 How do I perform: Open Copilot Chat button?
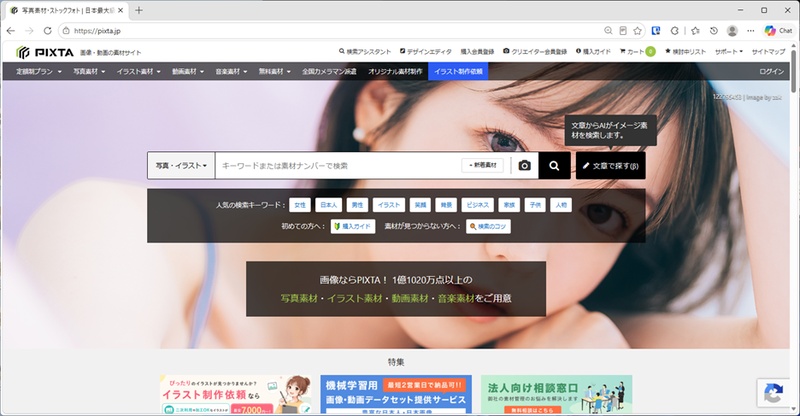779,31
